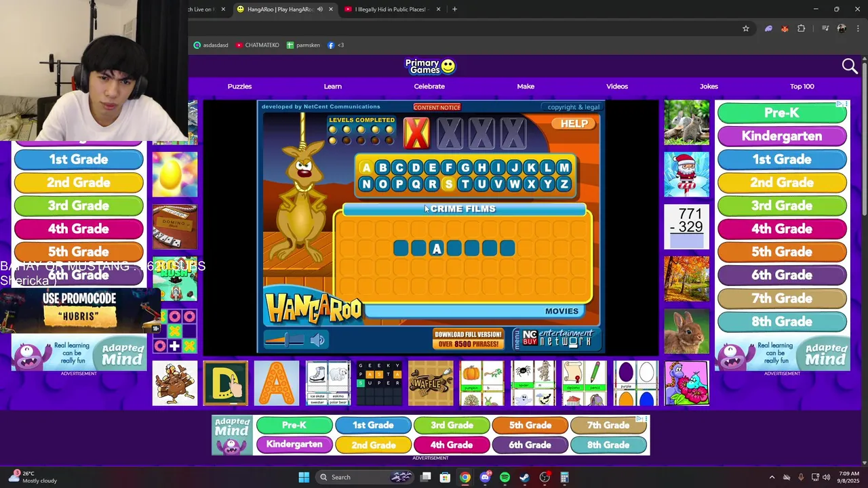This screenshot has height=488, width=868.
Task: Click 7th Grade in right sidebar ad
Action: click(x=782, y=298)
